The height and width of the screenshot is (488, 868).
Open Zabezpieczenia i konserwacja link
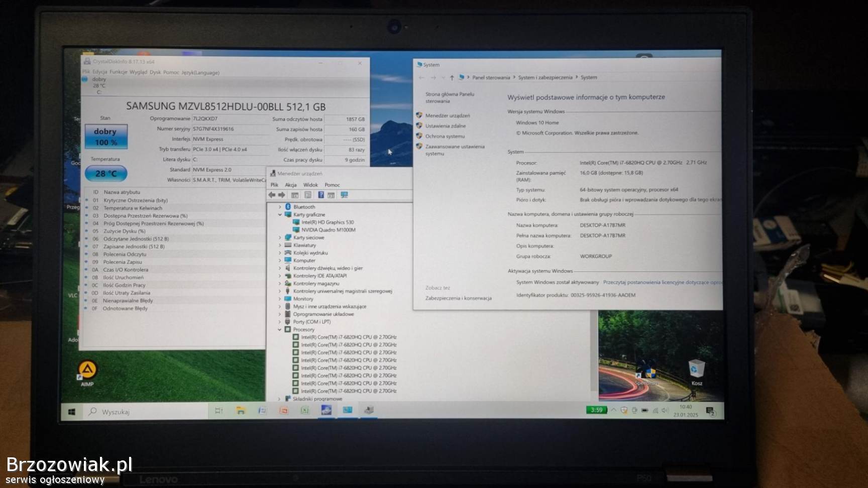(x=459, y=298)
